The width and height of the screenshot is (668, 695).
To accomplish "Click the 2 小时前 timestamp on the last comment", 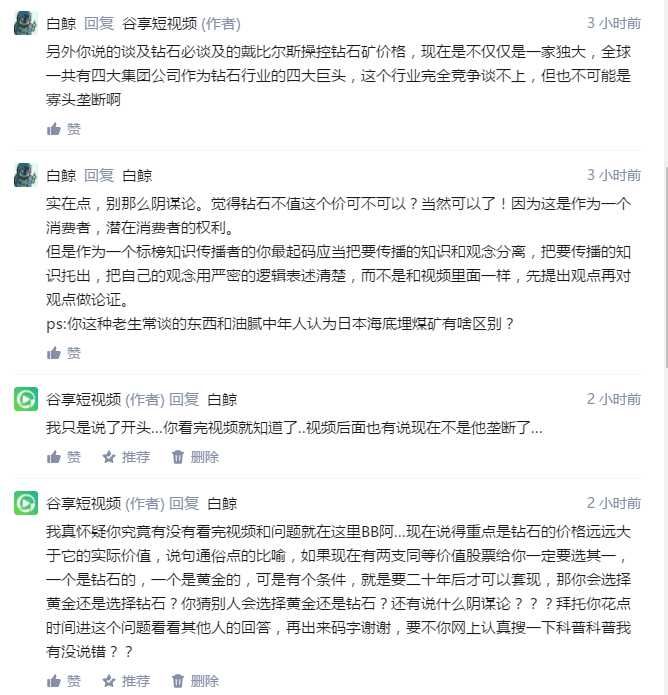I will pos(614,503).
